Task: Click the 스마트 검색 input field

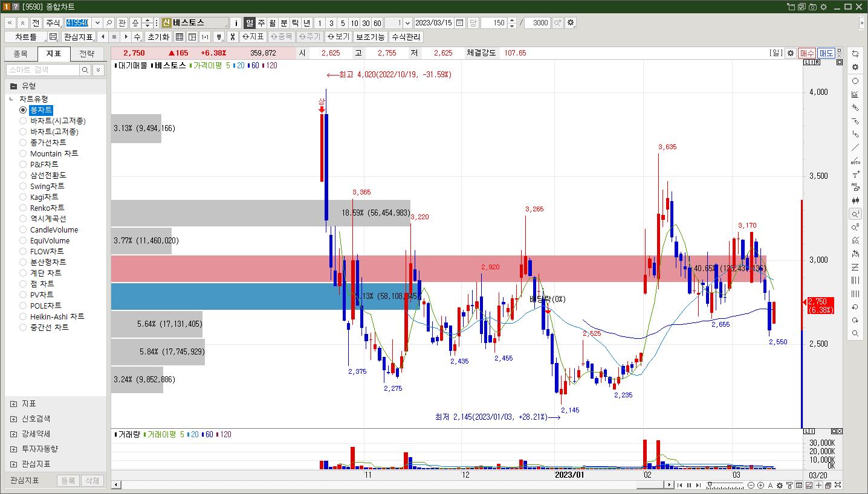Action: click(x=42, y=70)
